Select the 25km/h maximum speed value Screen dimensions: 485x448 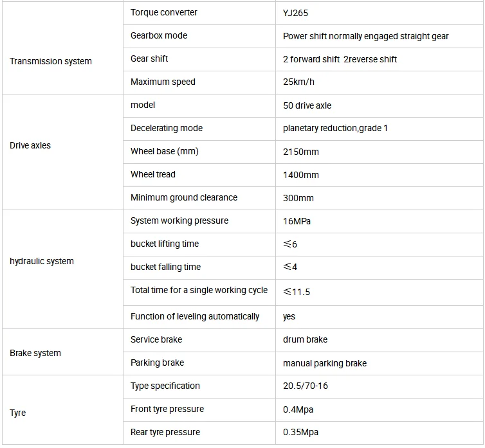point(298,82)
